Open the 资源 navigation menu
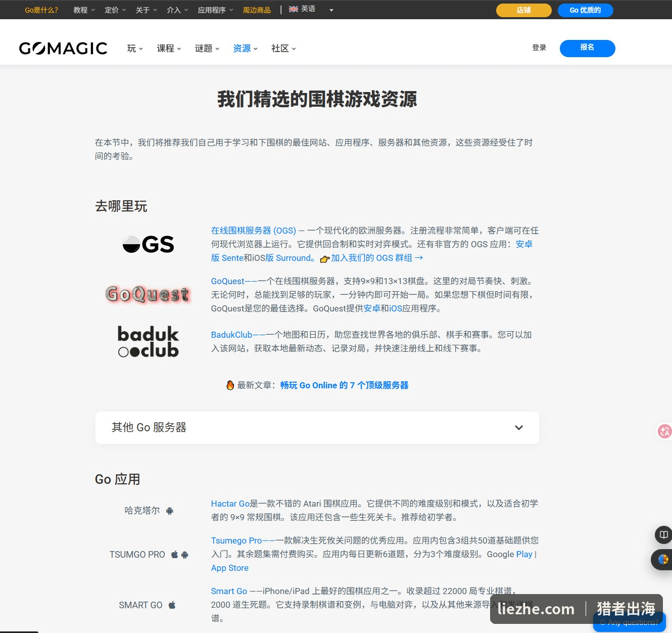Viewport: 672px width, 633px height. 246,48
